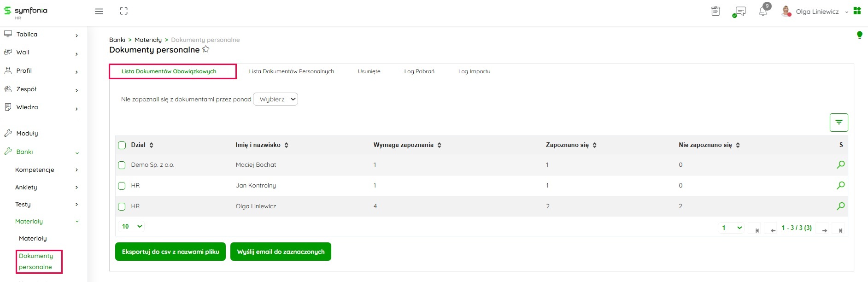
Task: Open the chat messages icon
Action: tap(740, 12)
